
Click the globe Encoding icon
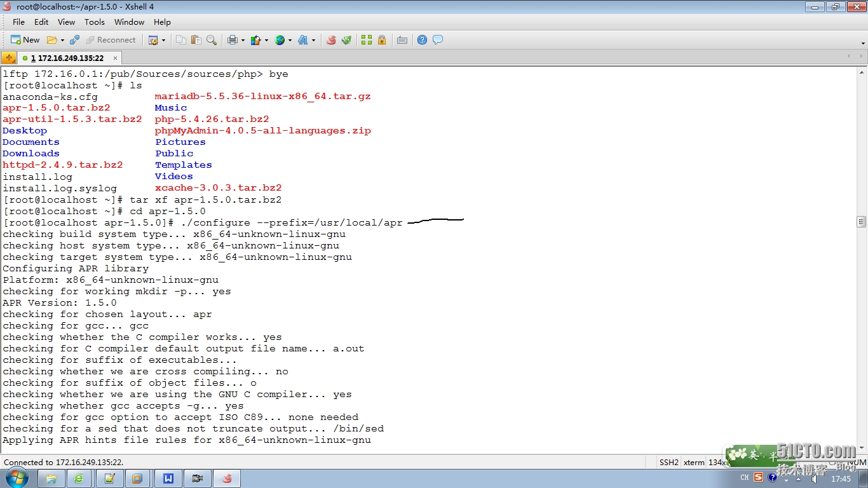pos(280,40)
